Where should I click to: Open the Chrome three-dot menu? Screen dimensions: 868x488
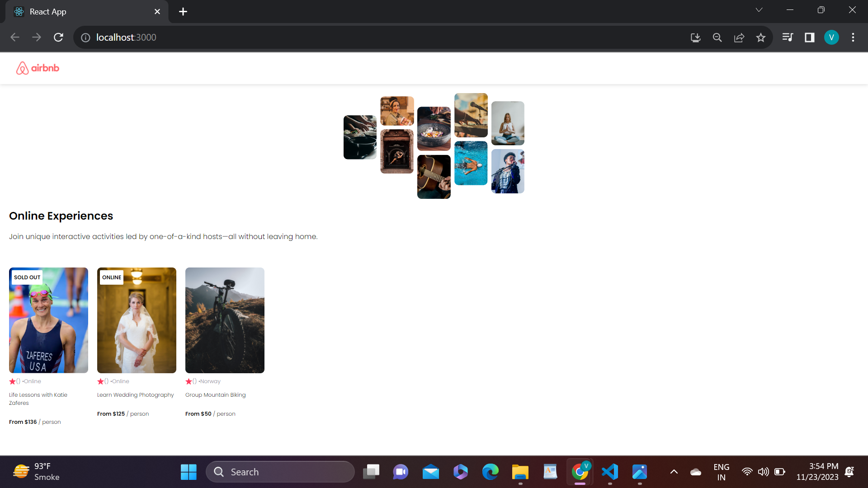[853, 38]
